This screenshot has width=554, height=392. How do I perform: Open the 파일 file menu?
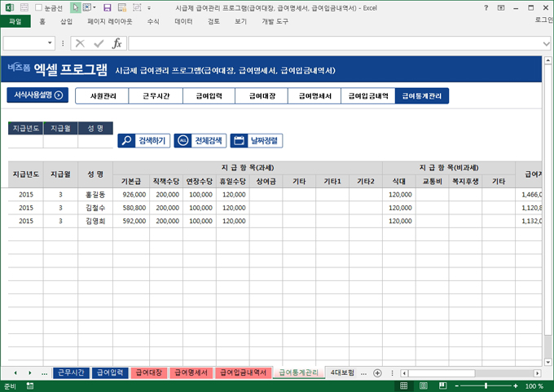pos(15,21)
